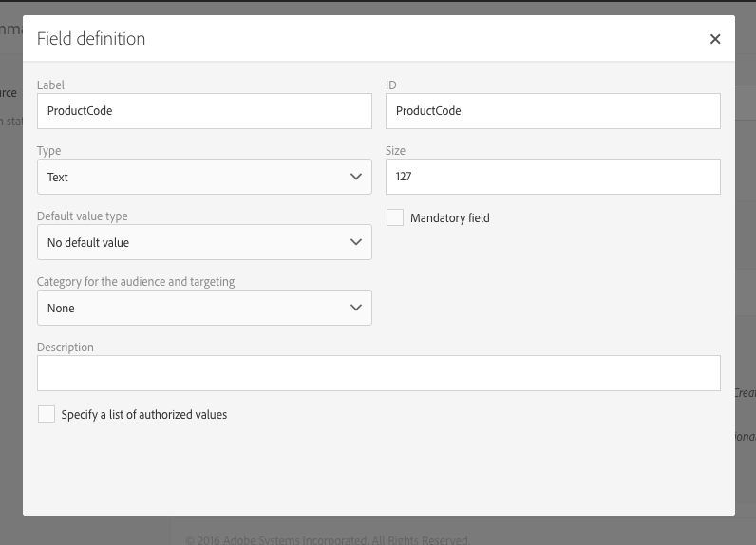
Task: Click the Mandatory field label text
Action: pos(450,218)
